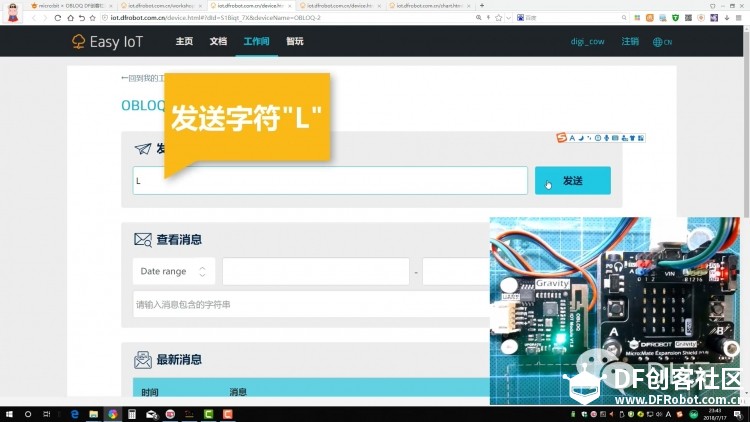Image resolution: width=750 pixels, height=422 pixels.
Task: Open the 主页 home tab
Action: [184, 42]
